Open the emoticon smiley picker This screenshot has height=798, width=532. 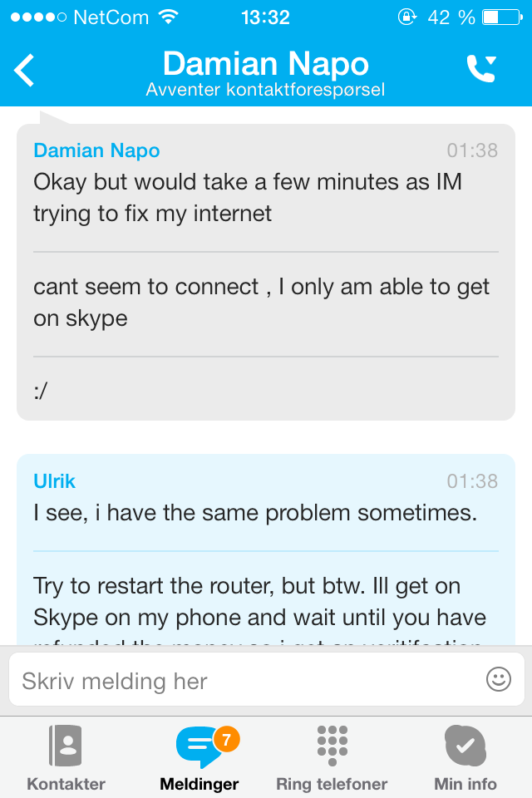[x=499, y=679]
